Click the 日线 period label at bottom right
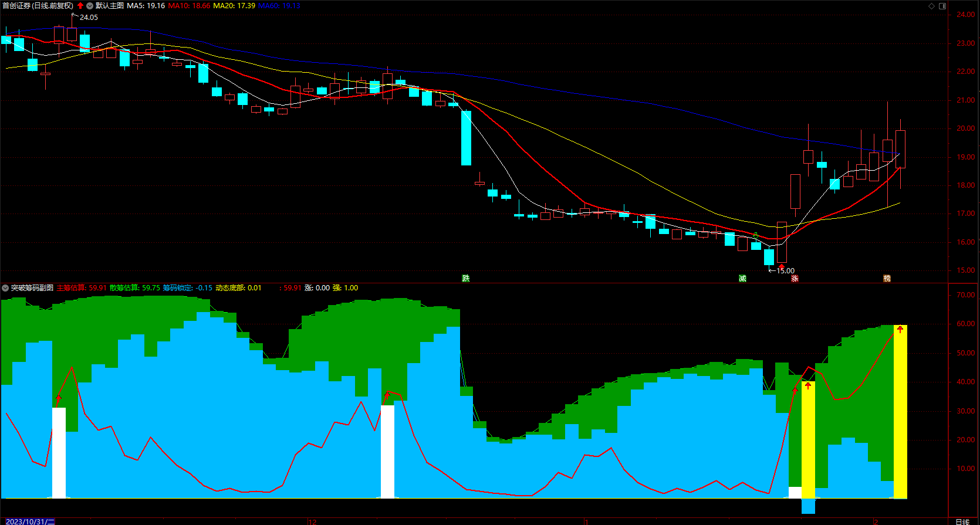 pyautogui.click(x=962, y=521)
